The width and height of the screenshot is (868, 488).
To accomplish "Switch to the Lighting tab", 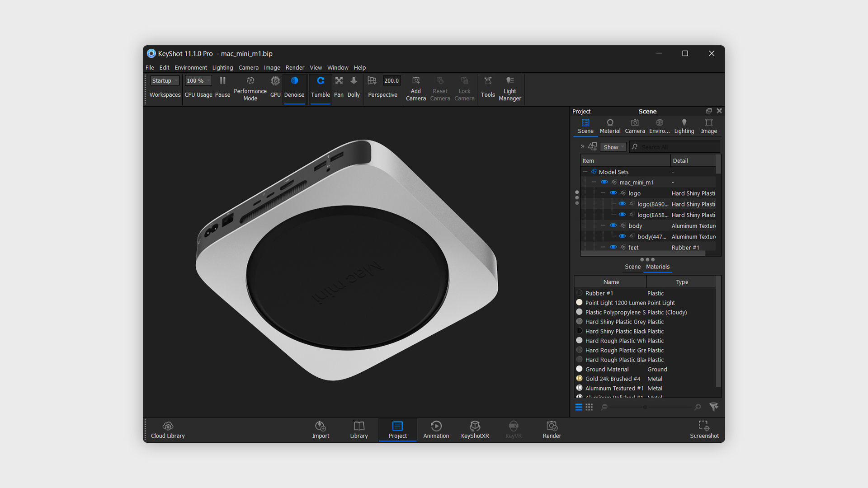I will click(684, 126).
